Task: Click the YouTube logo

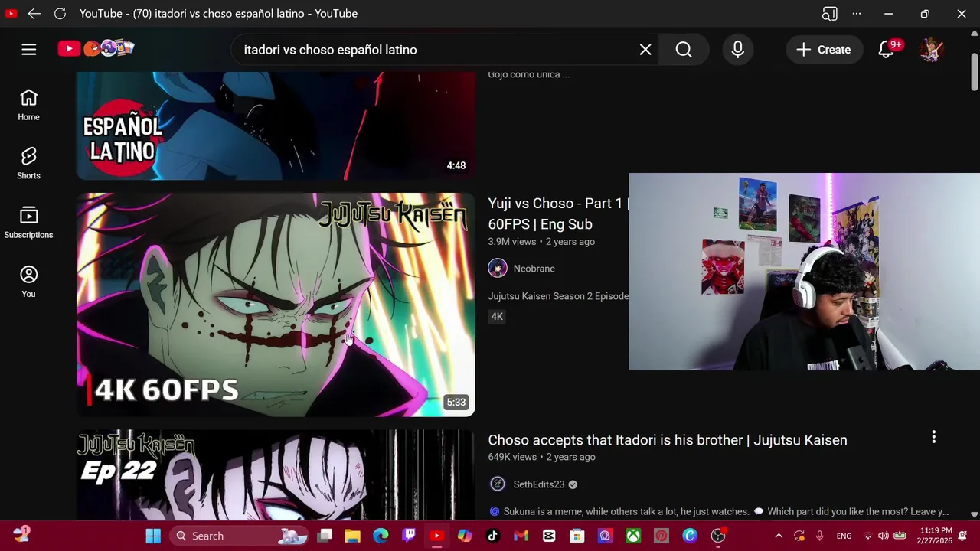Action: [x=96, y=49]
